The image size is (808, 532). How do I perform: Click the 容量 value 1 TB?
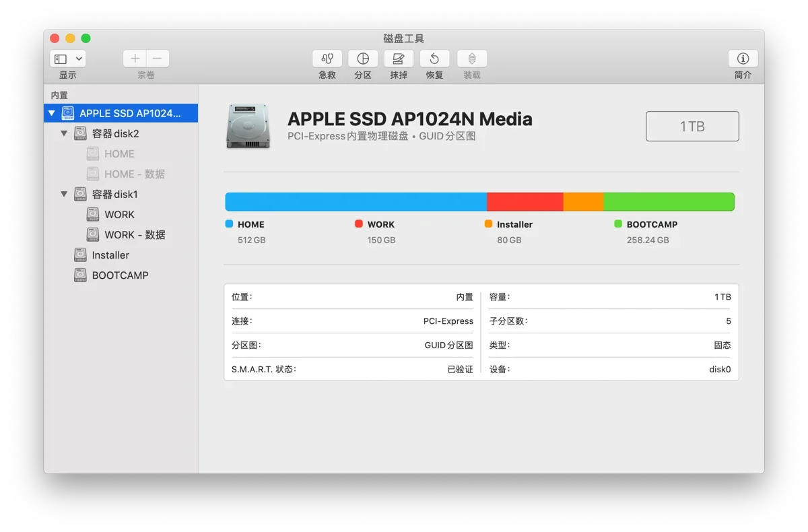pyautogui.click(x=722, y=297)
